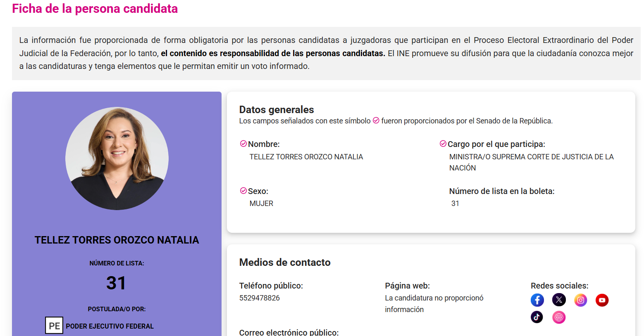Screen dimensions: 644x336
Task: Click the pink website globe icon
Action: coord(559,317)
